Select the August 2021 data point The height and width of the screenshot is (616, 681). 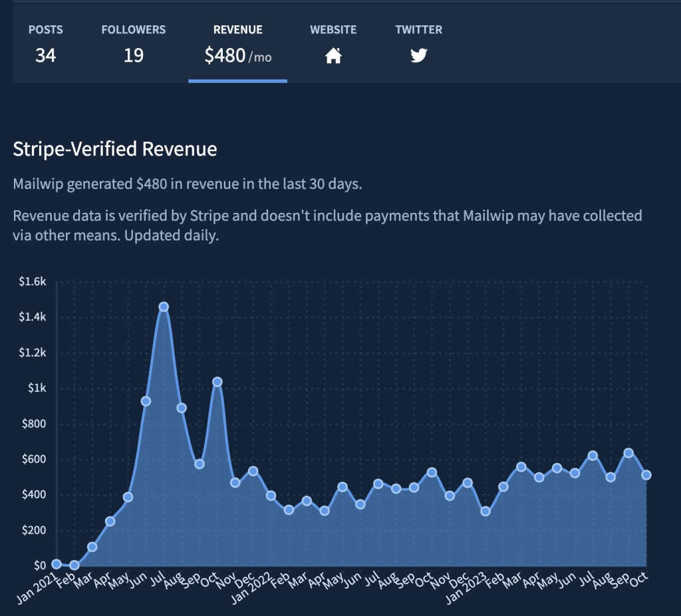(182, 408)
